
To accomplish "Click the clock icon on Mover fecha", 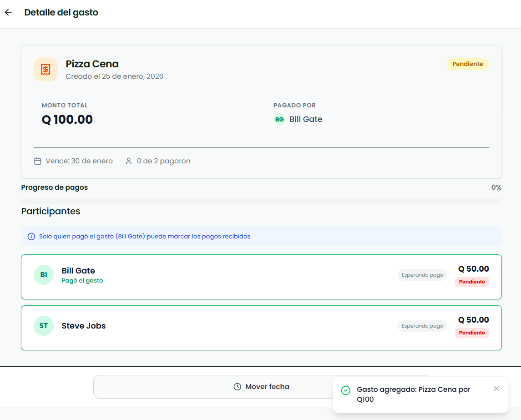I will pyautogui.click(x=237, y=387).
